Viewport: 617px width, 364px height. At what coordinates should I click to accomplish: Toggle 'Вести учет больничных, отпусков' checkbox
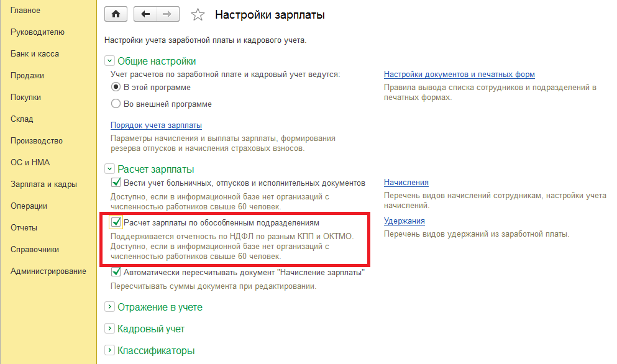[x=116, y=182]
